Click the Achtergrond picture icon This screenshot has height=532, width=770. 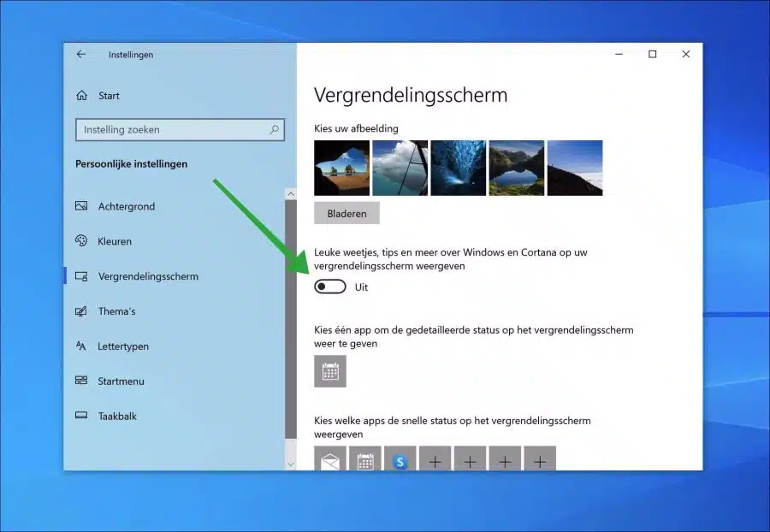81,206
